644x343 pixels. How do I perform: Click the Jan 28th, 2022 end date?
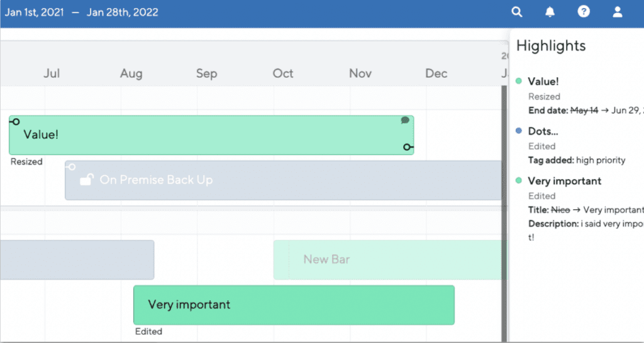tap(123, 13)
